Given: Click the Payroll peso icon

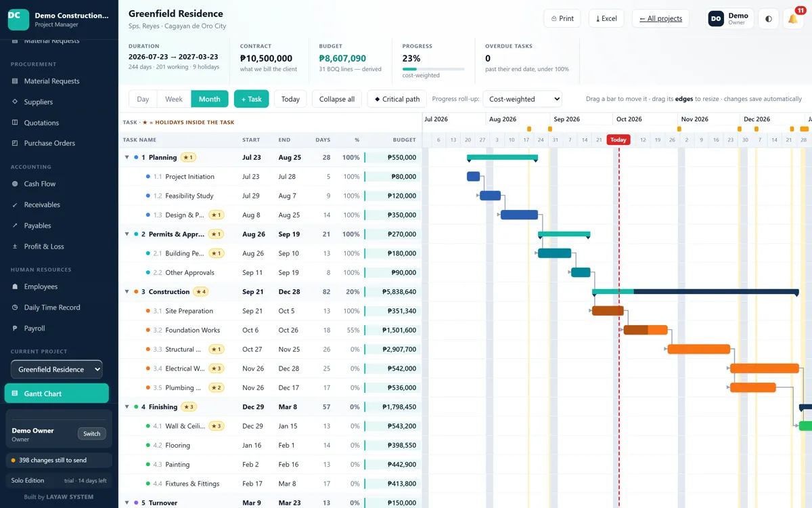Looking at the screenshot, I should (x=15, y=329).
